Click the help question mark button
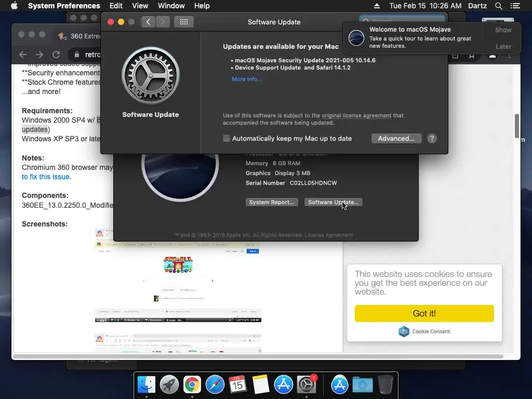532x399 pixels. click(432, 138)
